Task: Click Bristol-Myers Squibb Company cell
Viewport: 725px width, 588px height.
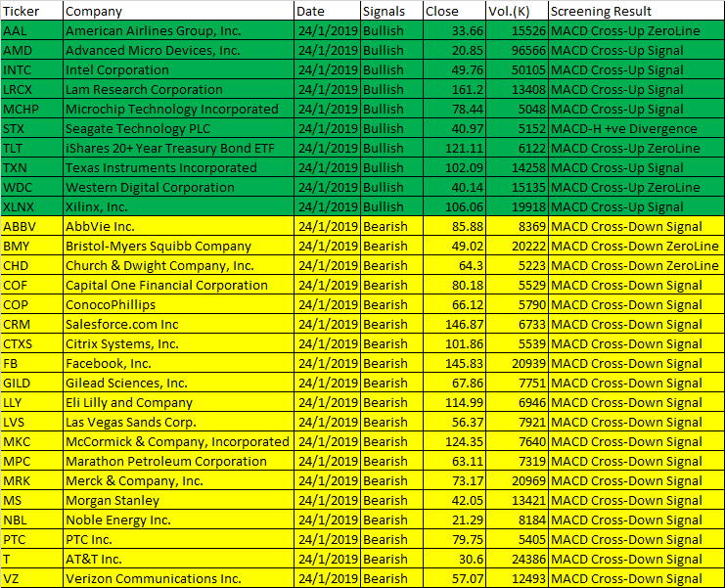Action: click(178, 246)
